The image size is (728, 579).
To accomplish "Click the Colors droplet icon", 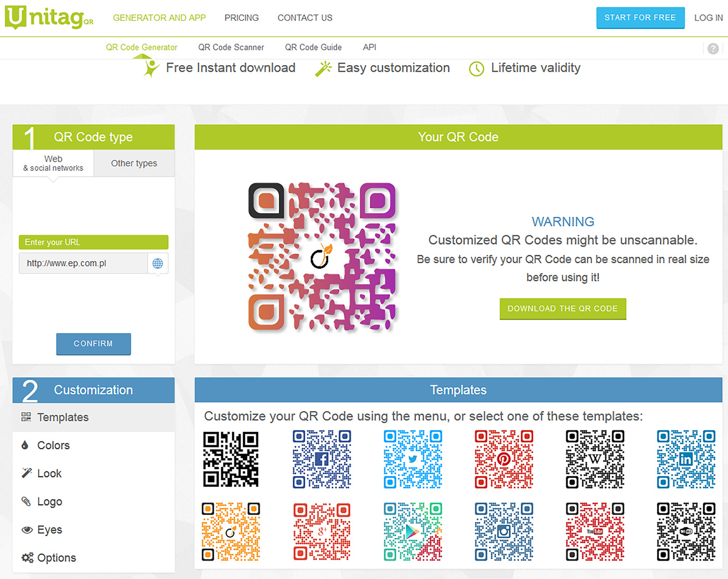I will click(x=25, y=445).
